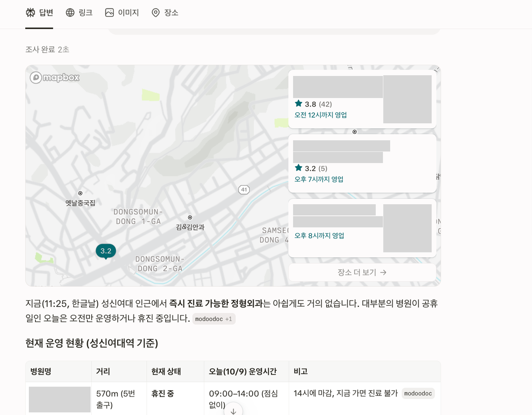Viewport: 532px width, 415px height.
Task: Click the picture icon beside 이미지
Action: (x=110, y=12)
